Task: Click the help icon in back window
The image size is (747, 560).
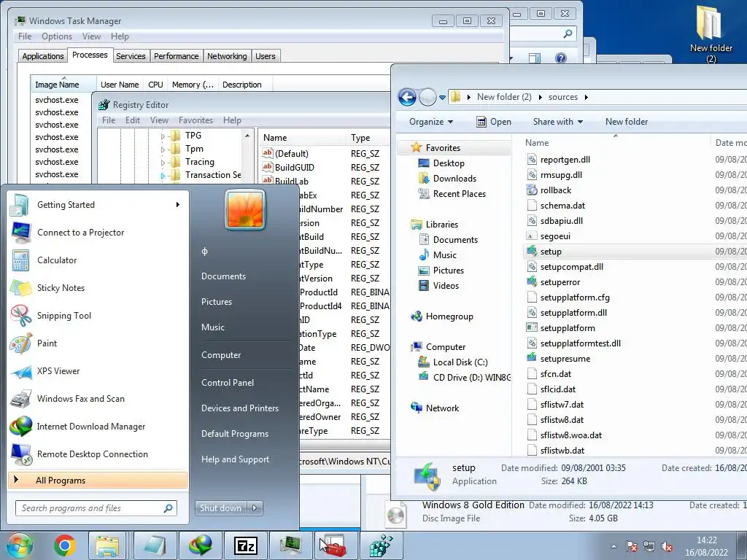Action: coord(561,58)
